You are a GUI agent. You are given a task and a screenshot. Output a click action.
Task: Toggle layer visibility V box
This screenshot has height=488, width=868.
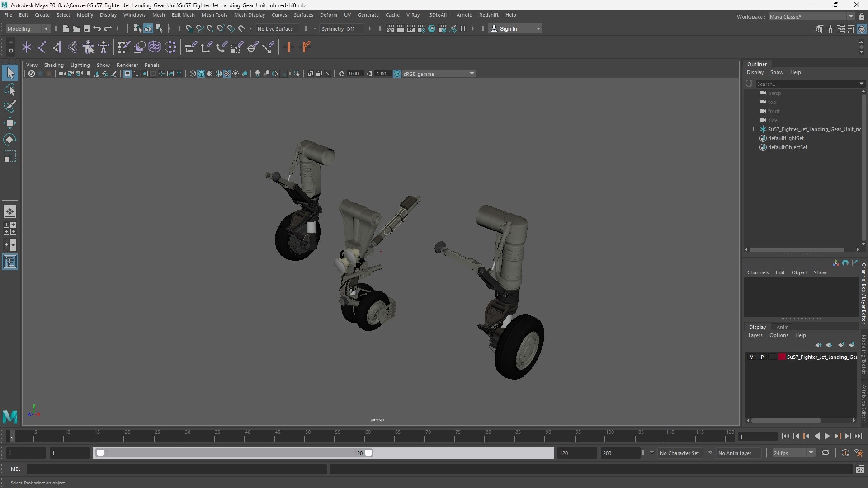tap(752, 357)
